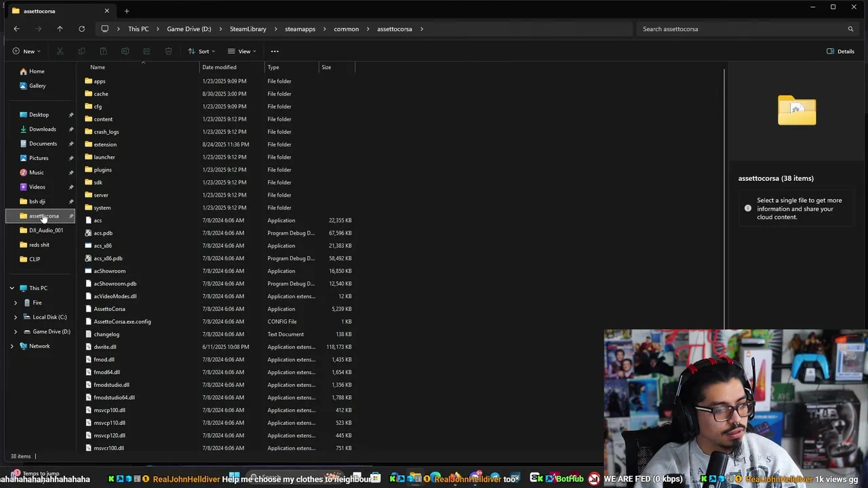Toggle the Details pane button

[x=841, y=52]
